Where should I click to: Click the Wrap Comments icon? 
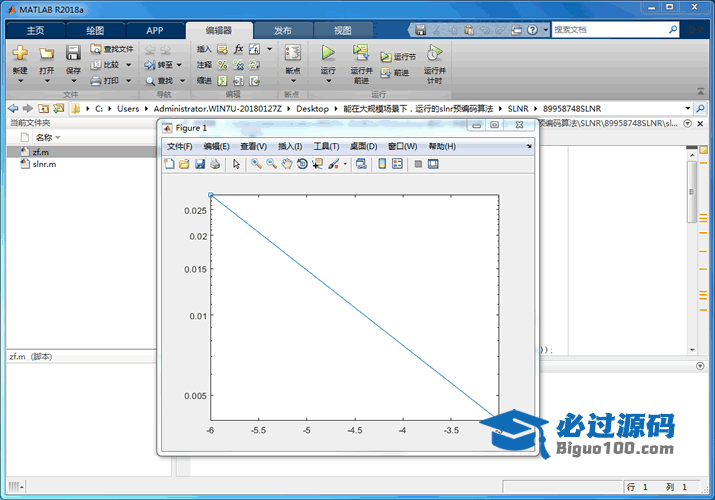(254, 65)
